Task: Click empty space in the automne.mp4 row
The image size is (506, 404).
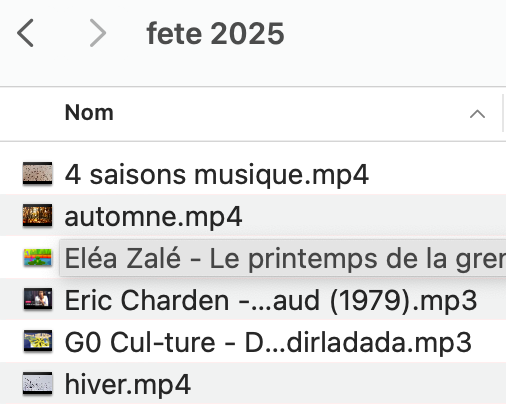Action: 373,215
